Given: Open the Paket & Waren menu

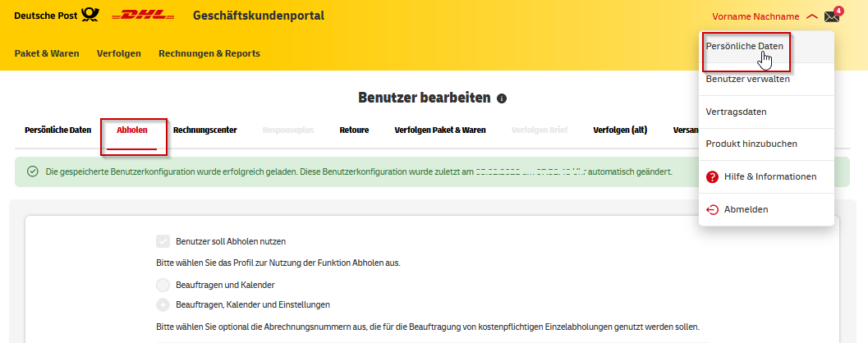Looking at the screenshot, I should (x=47, y=53).
